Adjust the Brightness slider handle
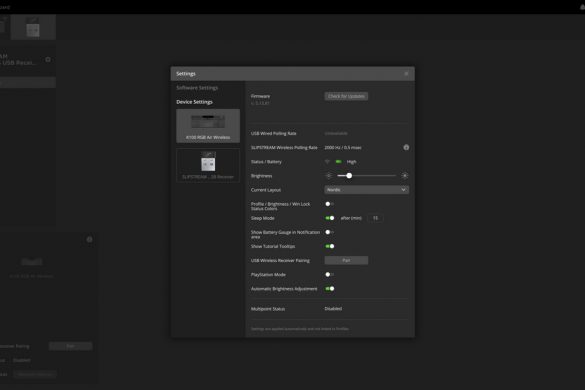The image size is (585, 390). [349, 175]
